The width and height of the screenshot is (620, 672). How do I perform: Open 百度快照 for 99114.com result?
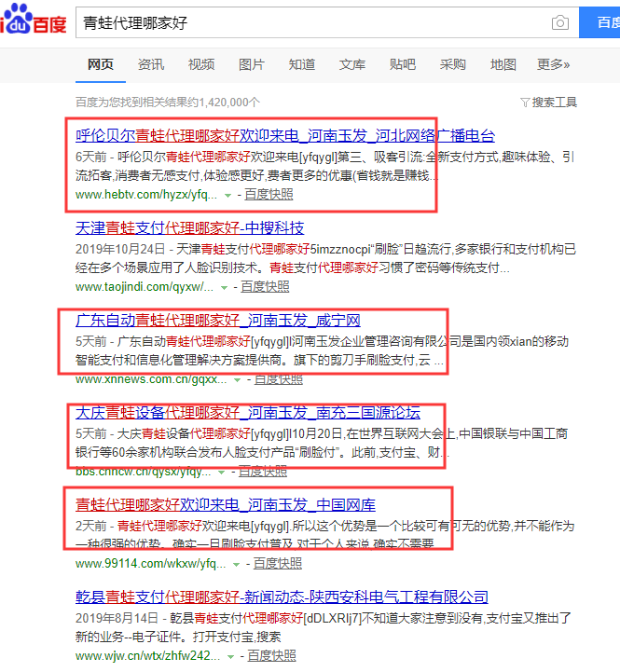278,563
